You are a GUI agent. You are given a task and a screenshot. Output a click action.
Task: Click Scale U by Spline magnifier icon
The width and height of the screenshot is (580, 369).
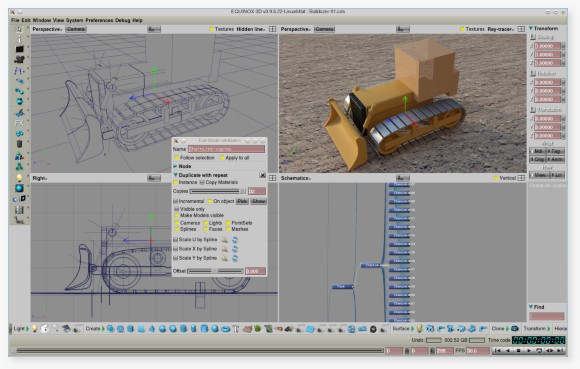click(x=224, y=240)
